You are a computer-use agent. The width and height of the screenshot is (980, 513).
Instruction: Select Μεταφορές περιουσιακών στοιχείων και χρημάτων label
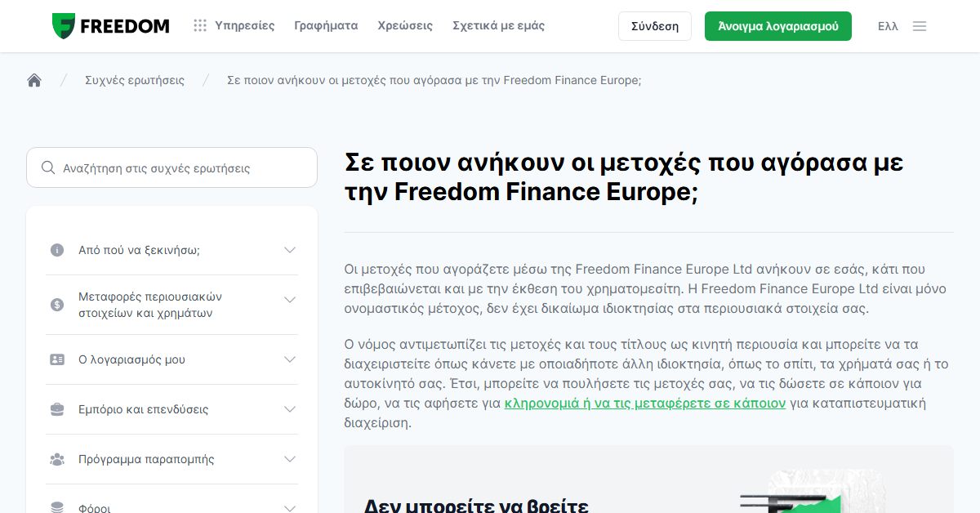click(x=150, y=305)
